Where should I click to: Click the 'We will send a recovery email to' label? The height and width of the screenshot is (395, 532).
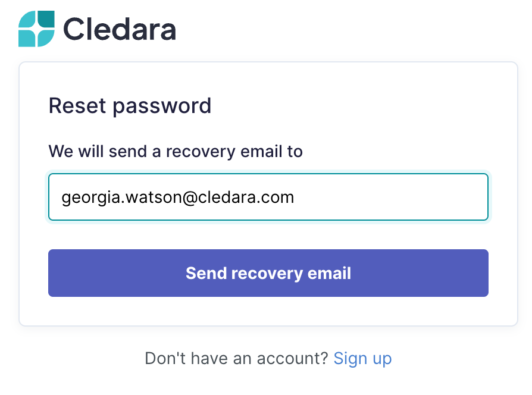tap(176, 151)
